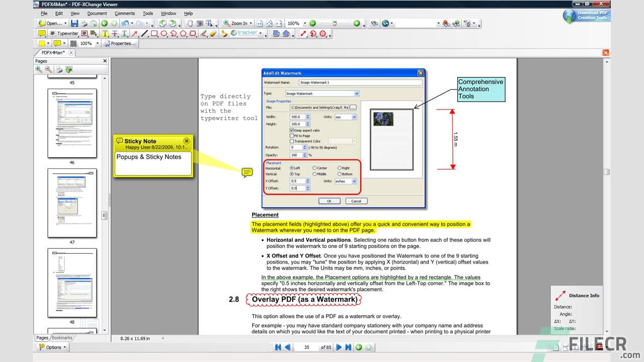Select the Hand tool for panning
This screenshot has height=362, width=644.
point(190,23)
